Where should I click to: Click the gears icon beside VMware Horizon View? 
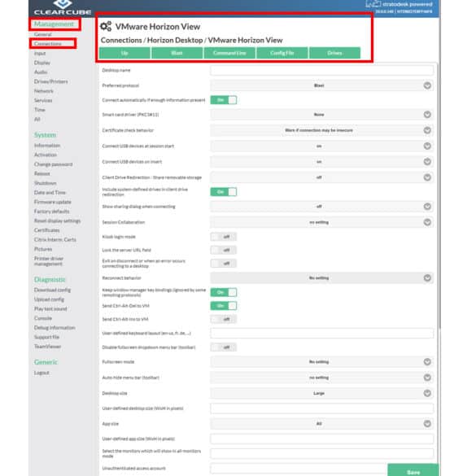106,26
